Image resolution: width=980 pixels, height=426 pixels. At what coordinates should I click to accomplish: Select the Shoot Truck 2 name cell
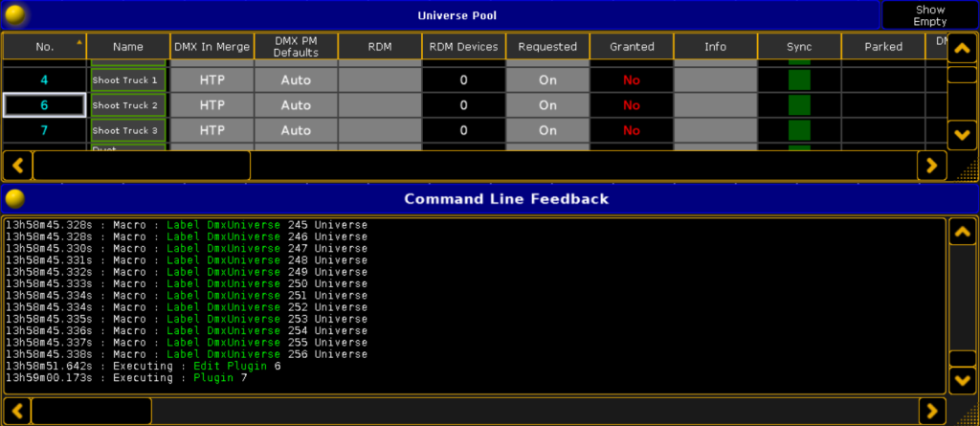(128, 105)
